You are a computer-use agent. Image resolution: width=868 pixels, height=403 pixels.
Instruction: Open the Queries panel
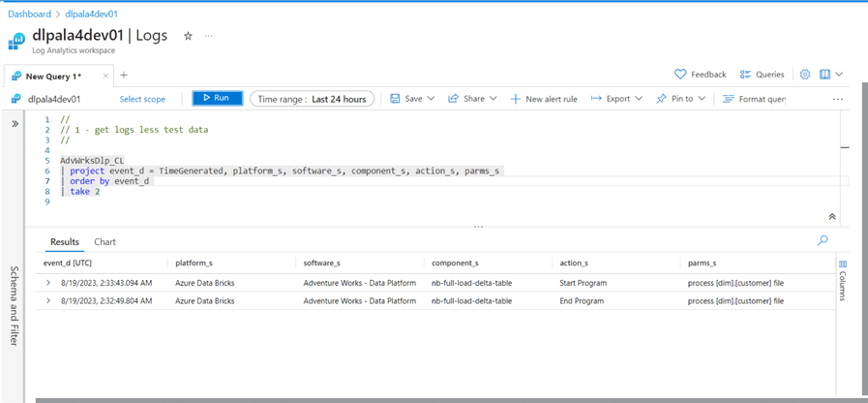coord(763,75)
